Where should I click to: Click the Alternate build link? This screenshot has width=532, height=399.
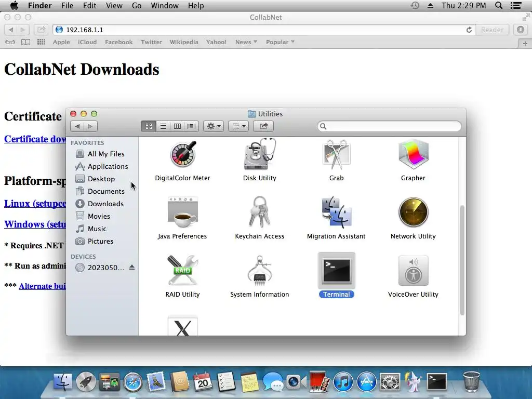tap(43, 286)
